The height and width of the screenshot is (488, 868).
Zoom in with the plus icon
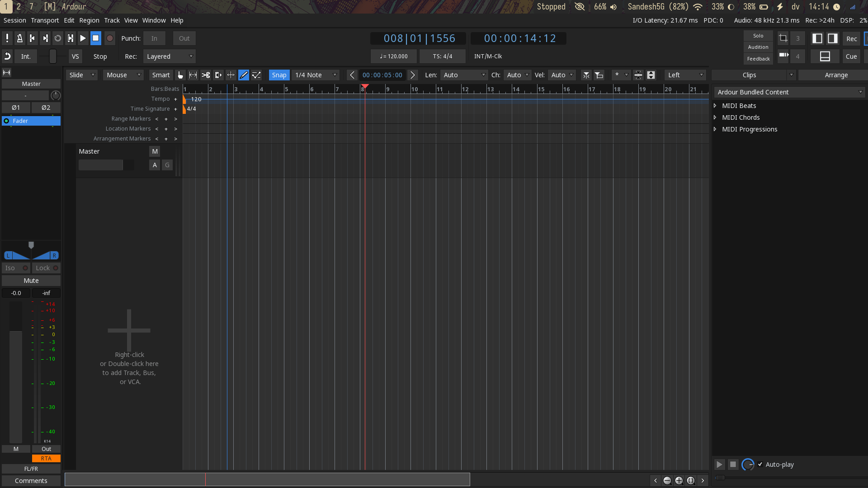(679, 481)
